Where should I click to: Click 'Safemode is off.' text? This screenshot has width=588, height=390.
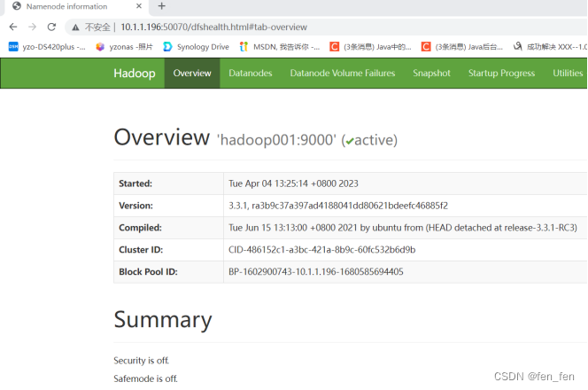point(145,378)
